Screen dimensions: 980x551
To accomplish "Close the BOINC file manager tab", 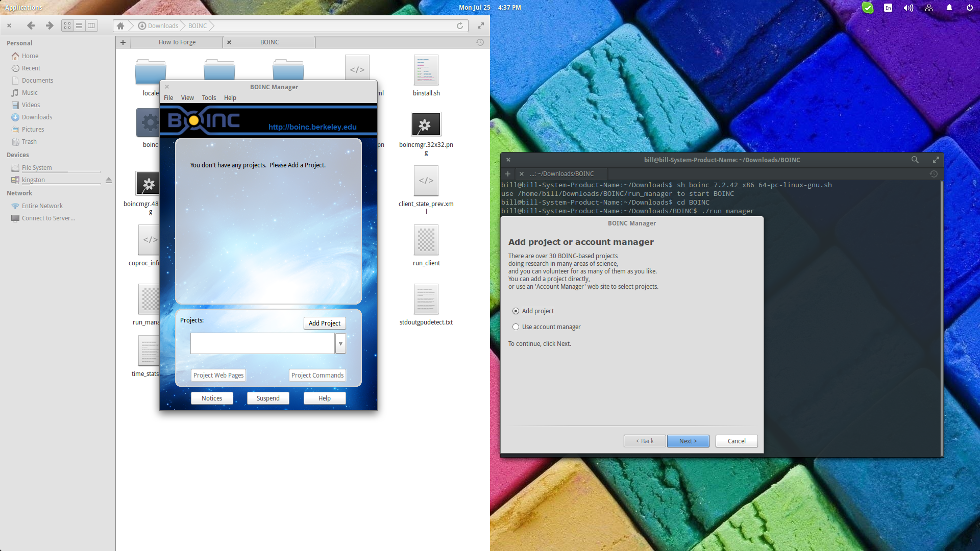I will (x=229, y=42).
